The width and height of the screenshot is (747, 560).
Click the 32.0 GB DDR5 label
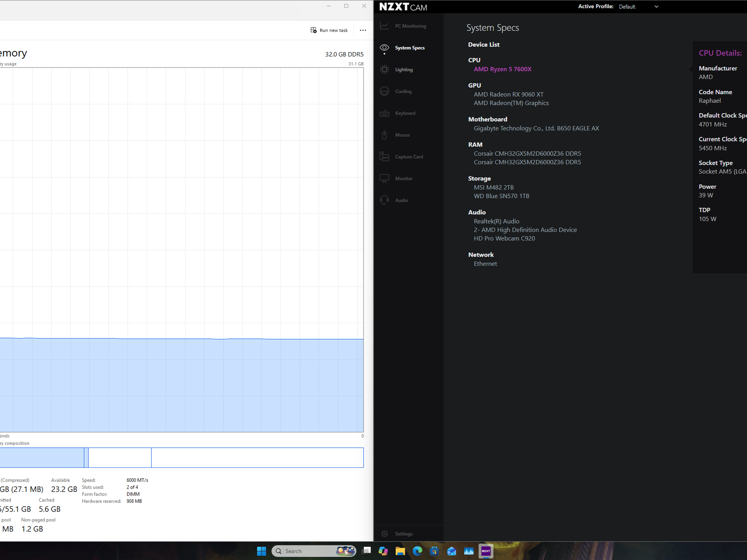point(344,54)
